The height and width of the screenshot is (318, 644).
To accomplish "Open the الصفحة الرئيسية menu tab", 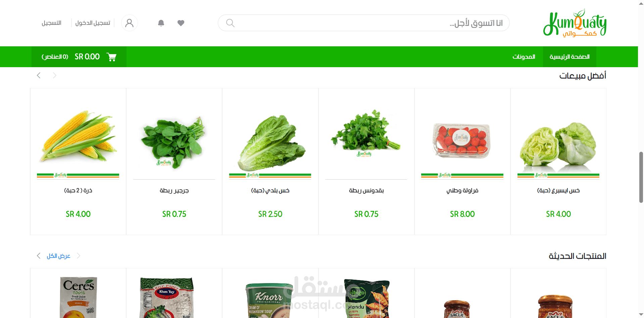I will [x=569, y=57].
